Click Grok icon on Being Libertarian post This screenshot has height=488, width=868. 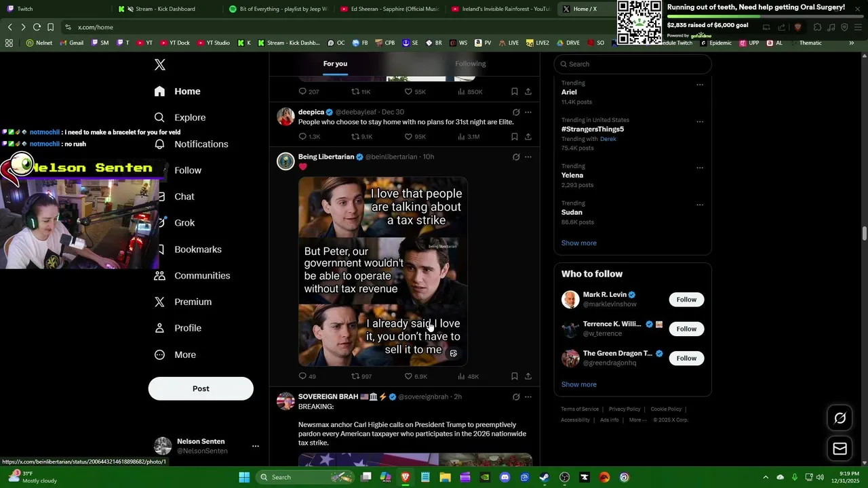click(x=516, y=157)
